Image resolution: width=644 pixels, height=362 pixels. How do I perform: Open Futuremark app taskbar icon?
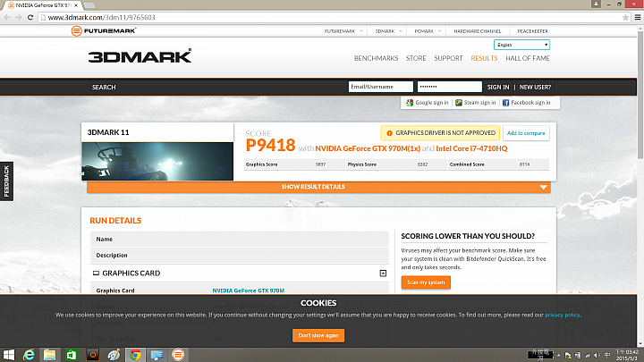coord(178,355)
